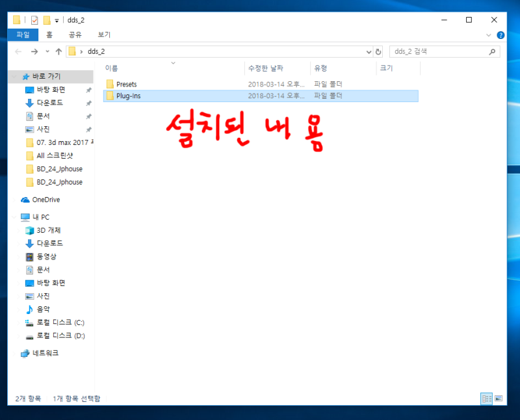
Task: Click the dds_2 window title folder icon
Action: click(x=17, y=20)
